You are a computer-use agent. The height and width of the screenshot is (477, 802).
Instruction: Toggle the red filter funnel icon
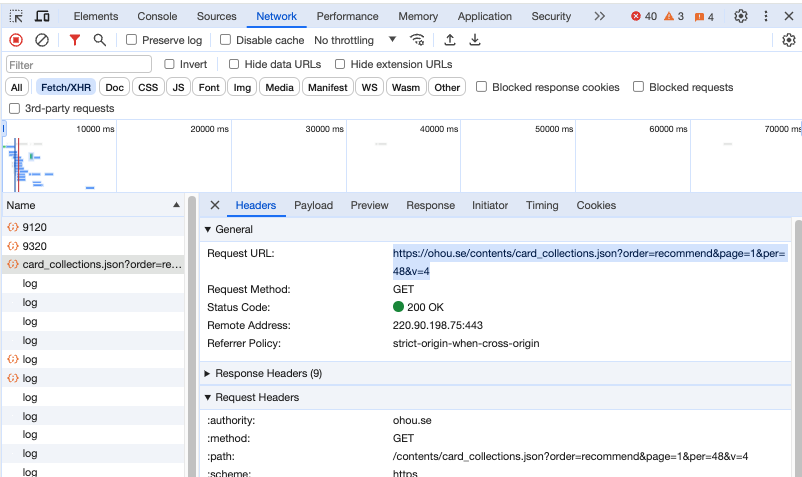pos(75,40)
